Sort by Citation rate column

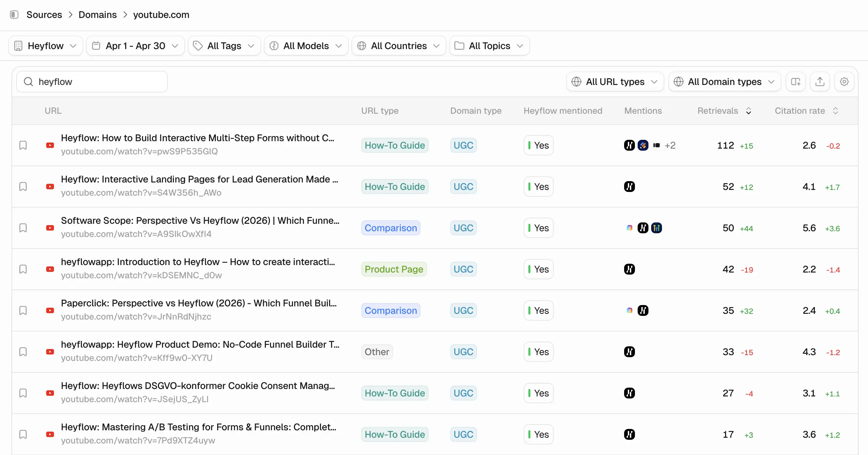coord(806,111)
